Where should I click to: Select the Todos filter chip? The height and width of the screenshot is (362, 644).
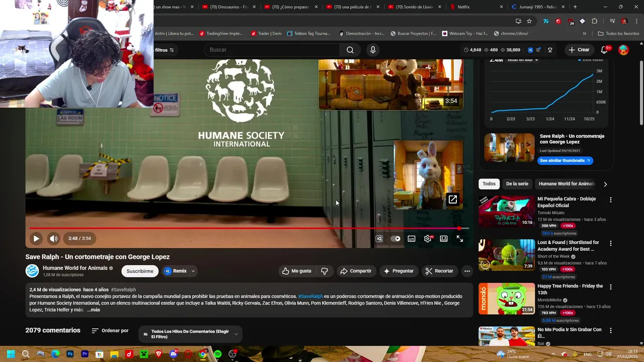pos(489,184)
